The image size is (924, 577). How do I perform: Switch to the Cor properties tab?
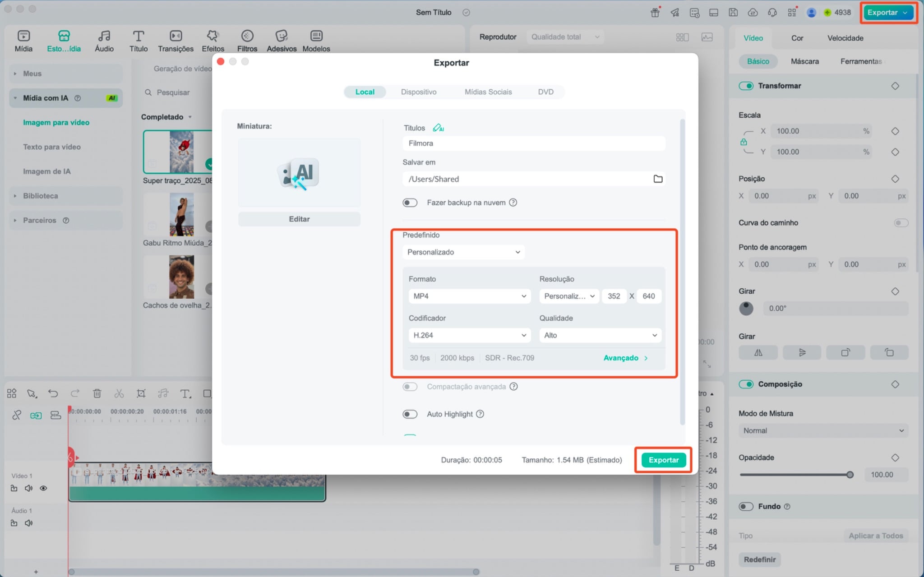click(x=797, y=38)
